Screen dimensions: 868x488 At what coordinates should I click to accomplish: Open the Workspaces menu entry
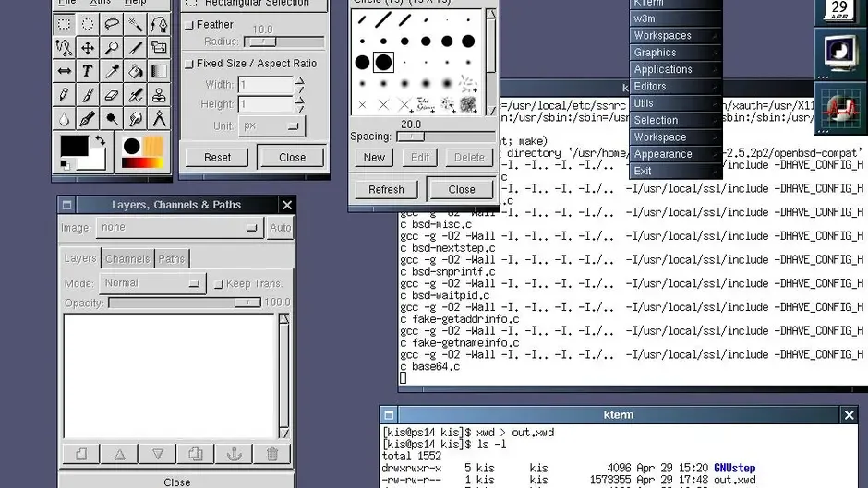coord(675,35)
